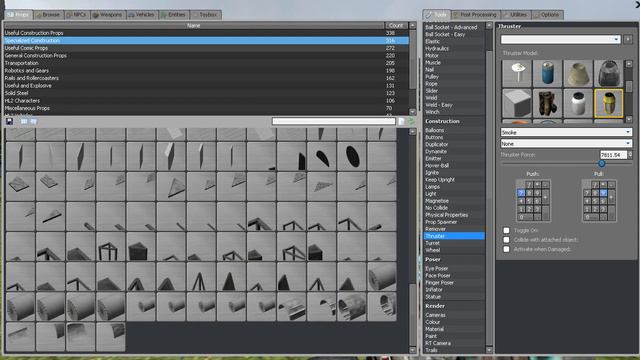
Task: Select the blue barrel thruster model
Action: coord(547,73)
